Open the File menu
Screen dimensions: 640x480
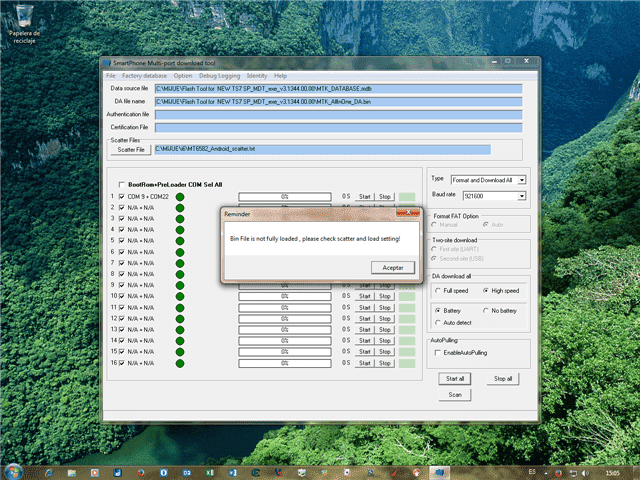coord(111,76)
